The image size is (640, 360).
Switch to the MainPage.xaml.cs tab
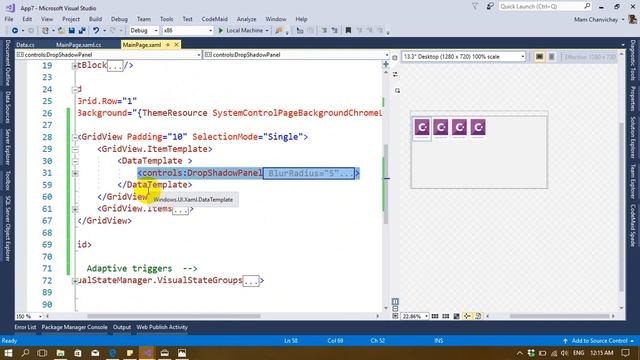78,45
